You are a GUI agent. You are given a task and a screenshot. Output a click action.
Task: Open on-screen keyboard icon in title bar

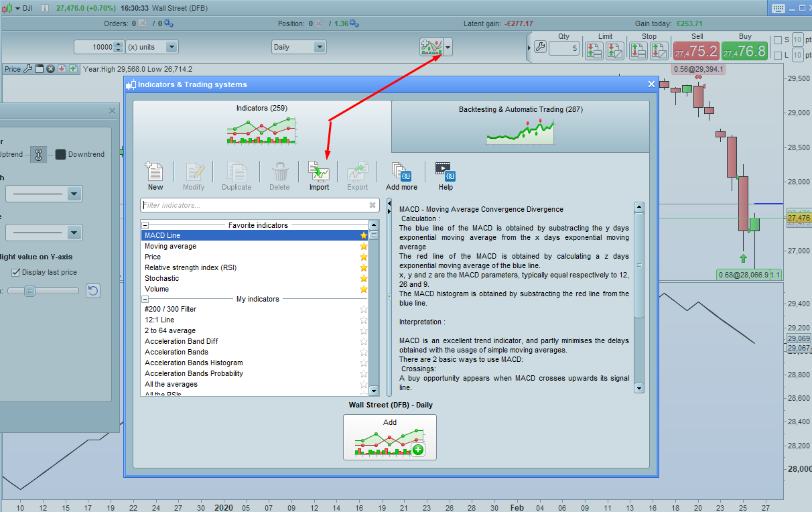(779, 8)
